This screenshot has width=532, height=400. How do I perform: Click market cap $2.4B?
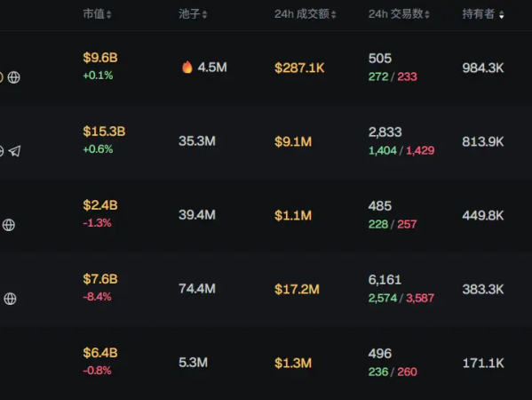pyautogui.click(x=100, y=205)
